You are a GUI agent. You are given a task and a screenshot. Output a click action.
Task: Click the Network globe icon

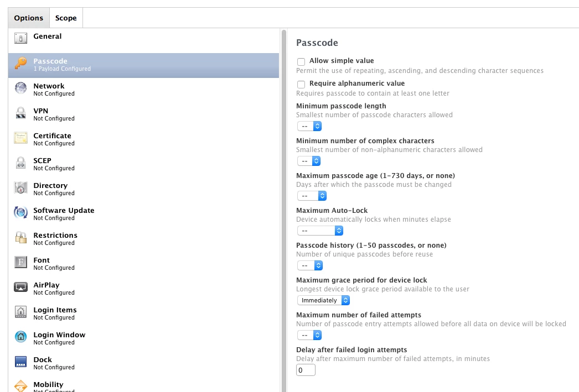20,88
